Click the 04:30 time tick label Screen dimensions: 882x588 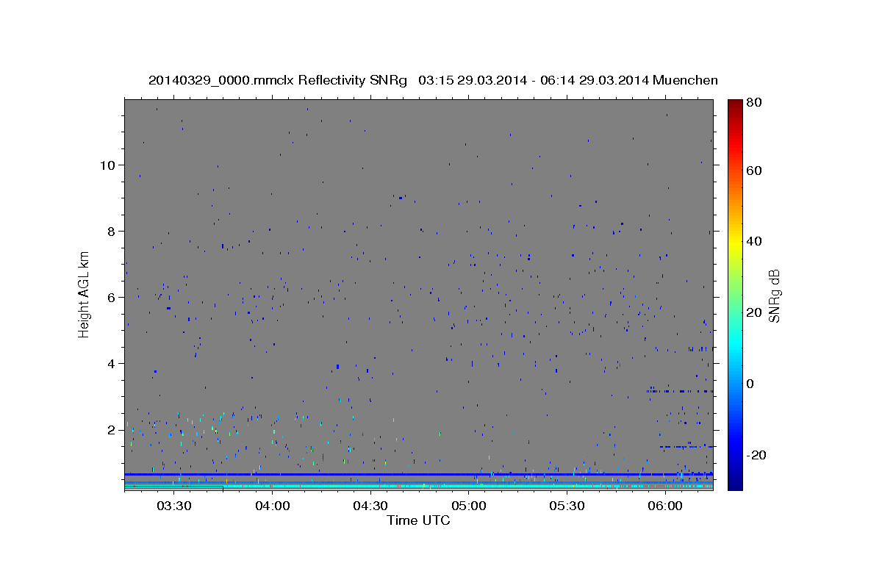pos(370,506)
